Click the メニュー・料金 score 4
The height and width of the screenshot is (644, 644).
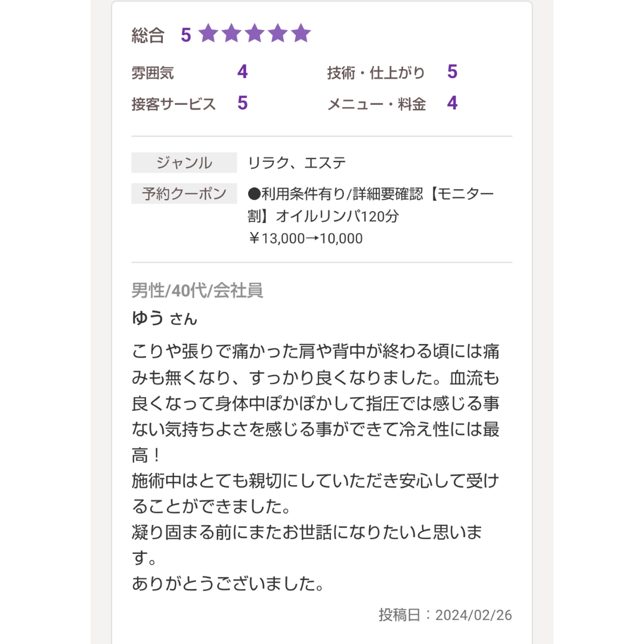pos(452,103)
